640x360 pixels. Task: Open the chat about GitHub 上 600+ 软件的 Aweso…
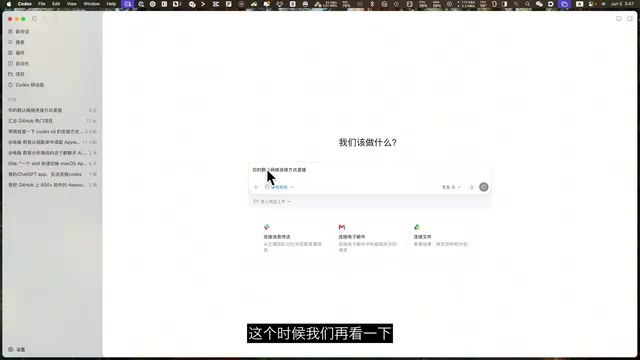click(52, 185)
